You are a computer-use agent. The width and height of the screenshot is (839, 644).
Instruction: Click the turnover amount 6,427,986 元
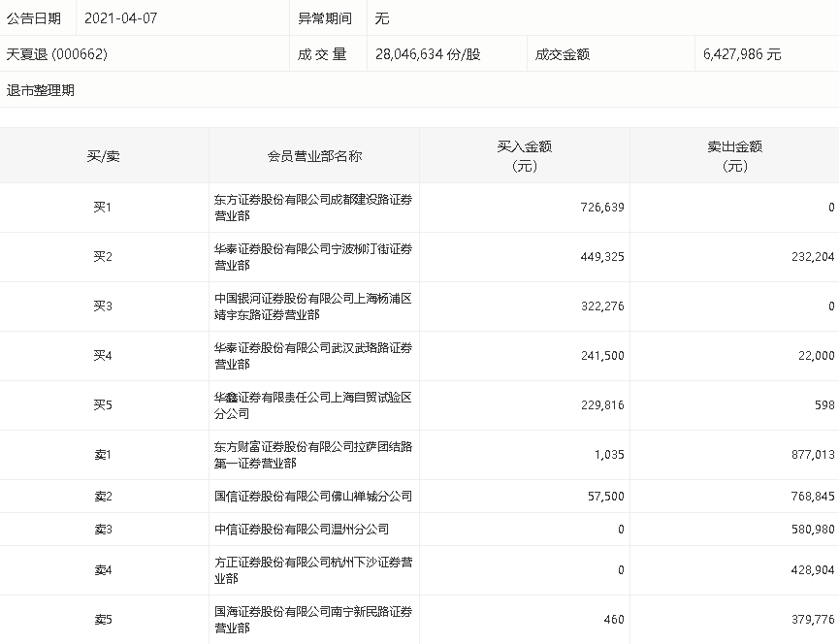coord(742,54)
